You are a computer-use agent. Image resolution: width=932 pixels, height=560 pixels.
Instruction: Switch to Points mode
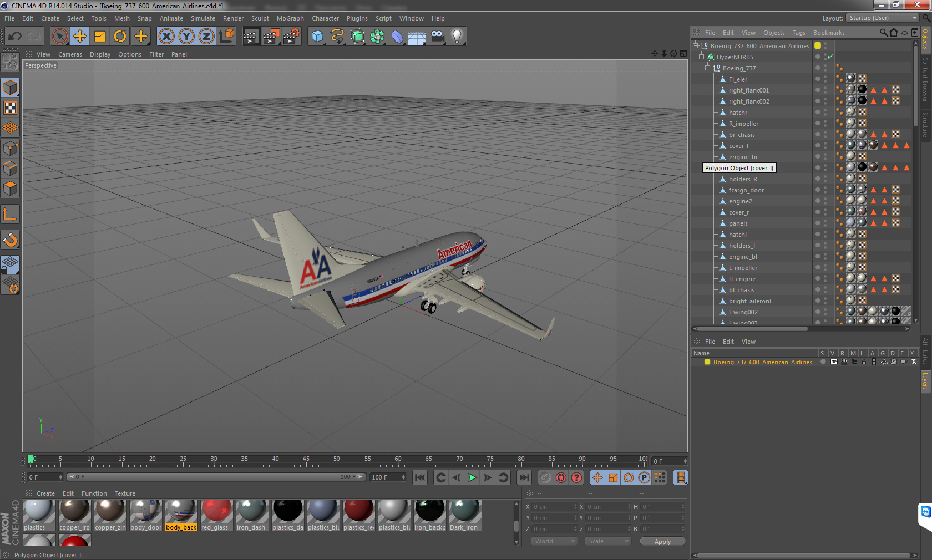click(11, 149)
